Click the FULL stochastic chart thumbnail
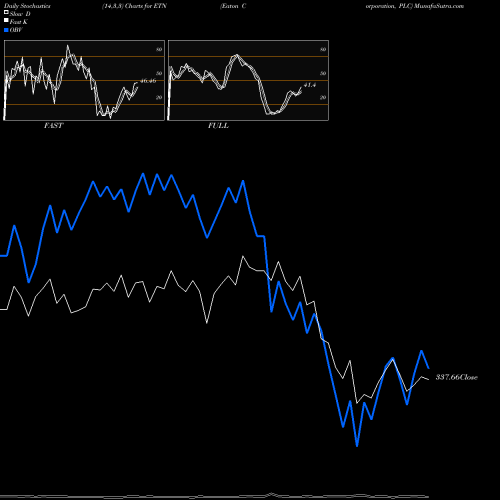 (x=248, y=80)
